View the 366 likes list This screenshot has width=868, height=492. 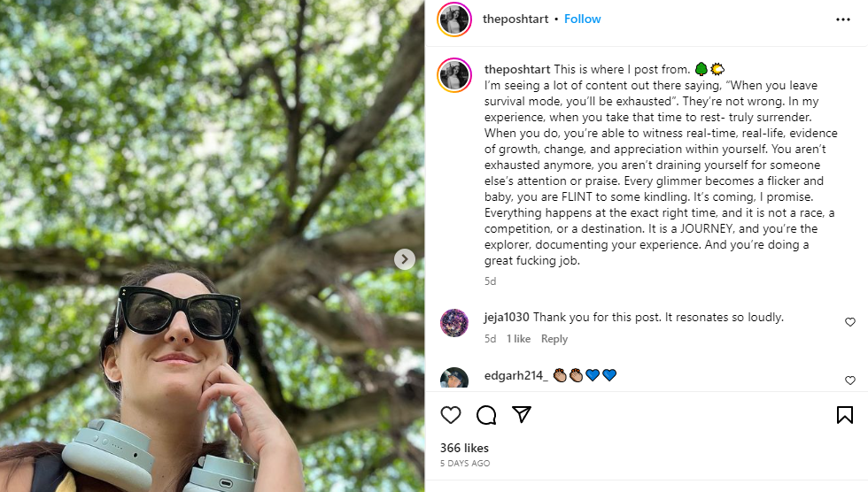pos(464,448)
